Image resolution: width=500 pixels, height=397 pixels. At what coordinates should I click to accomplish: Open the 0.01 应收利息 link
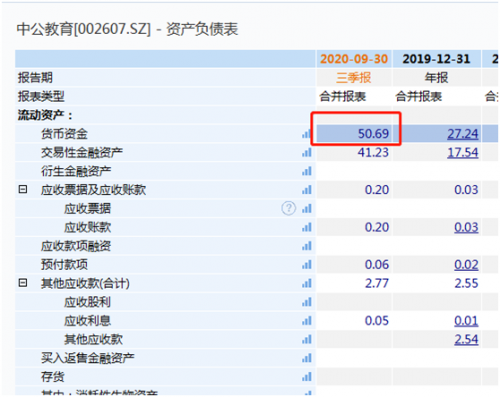pyautogui.click(x=466, y=321)
